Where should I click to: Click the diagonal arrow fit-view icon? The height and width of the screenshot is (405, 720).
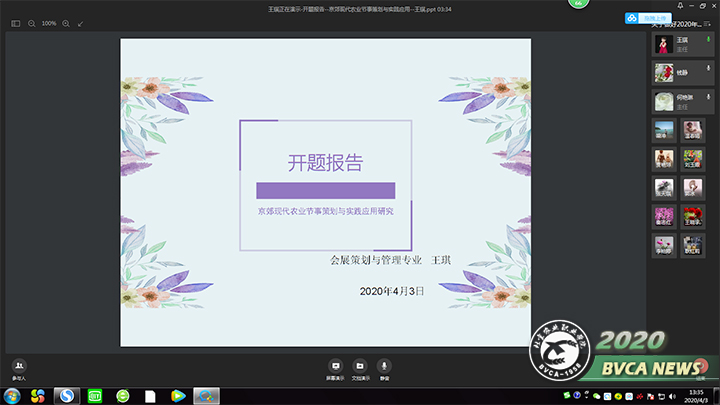click(x=81, y=23)
